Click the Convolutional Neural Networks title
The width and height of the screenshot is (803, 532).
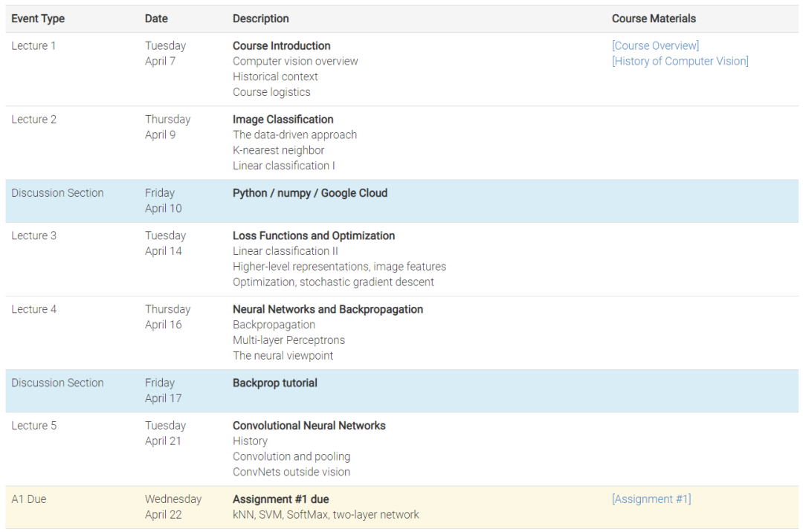[x=309, y=426]
